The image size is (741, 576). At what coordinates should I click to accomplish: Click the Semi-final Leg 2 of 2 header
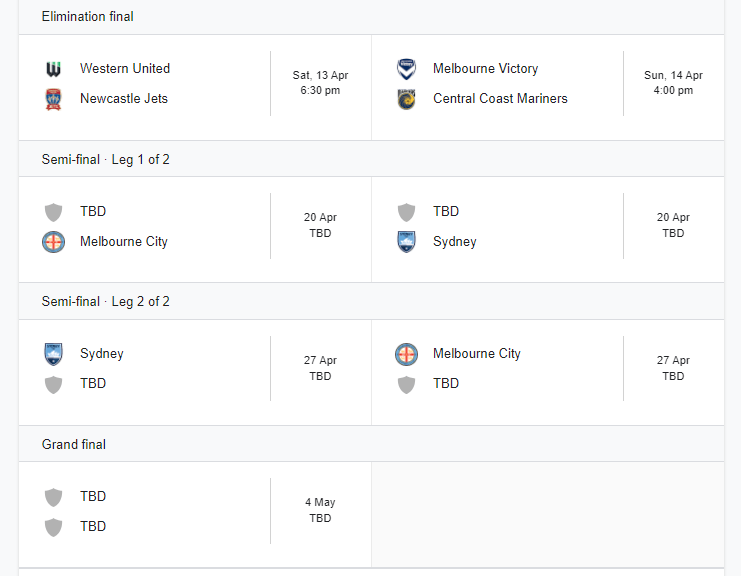pos(106,301)
